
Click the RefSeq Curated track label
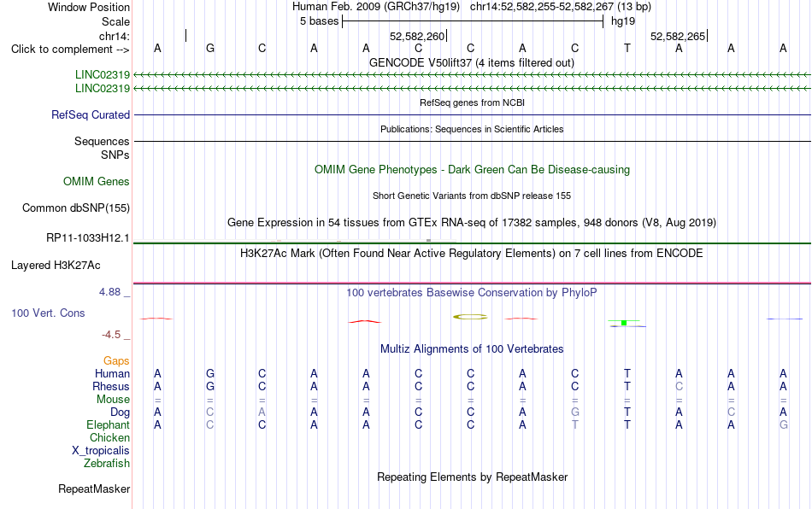(x=91, y=114)
